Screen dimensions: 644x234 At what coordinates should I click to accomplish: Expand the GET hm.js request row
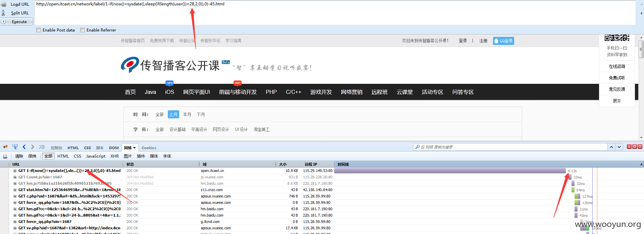tap(15, 183)
